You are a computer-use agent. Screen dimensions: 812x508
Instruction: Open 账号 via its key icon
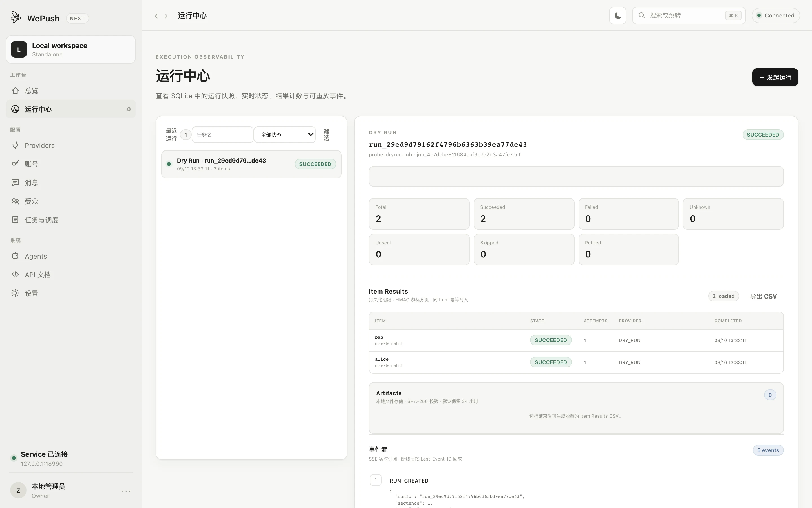point(15,164)
